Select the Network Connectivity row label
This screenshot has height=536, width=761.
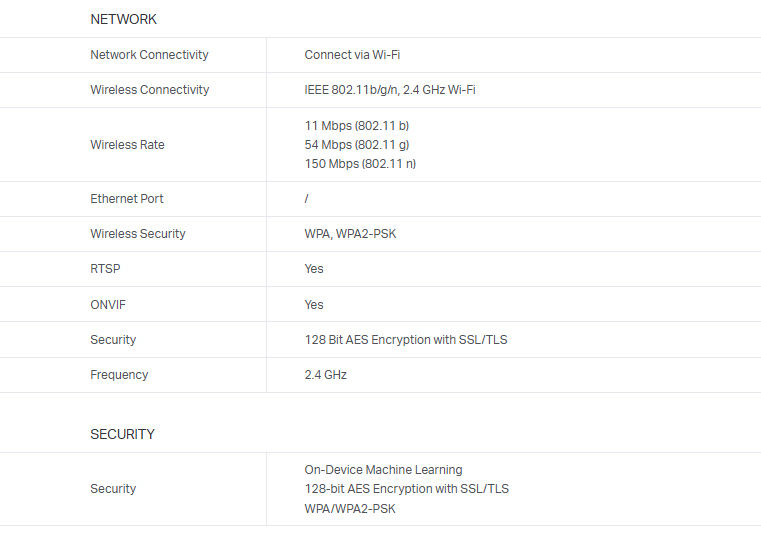(x=149, y=55)
